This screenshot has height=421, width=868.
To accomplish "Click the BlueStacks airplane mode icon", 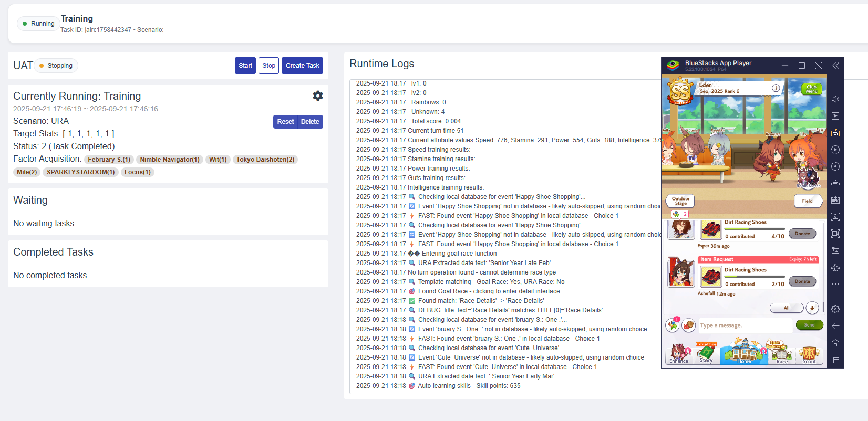I will click(x=835, y=267).
